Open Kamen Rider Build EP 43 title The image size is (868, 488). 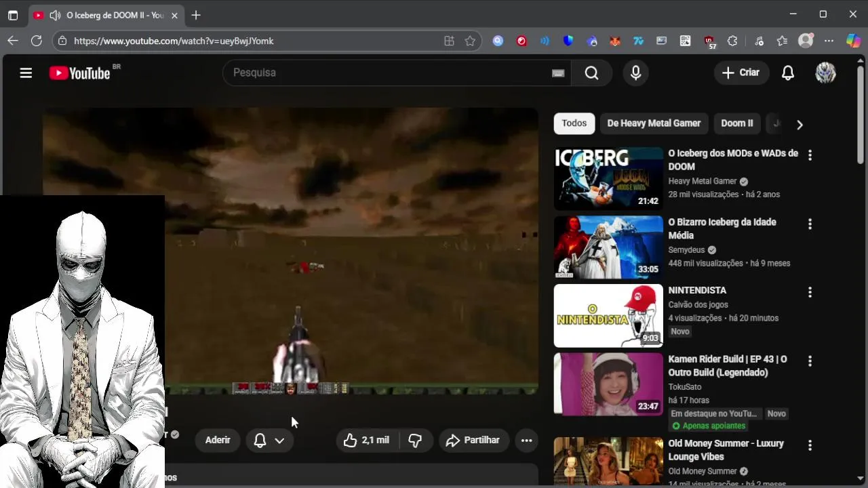click(728, 366)
